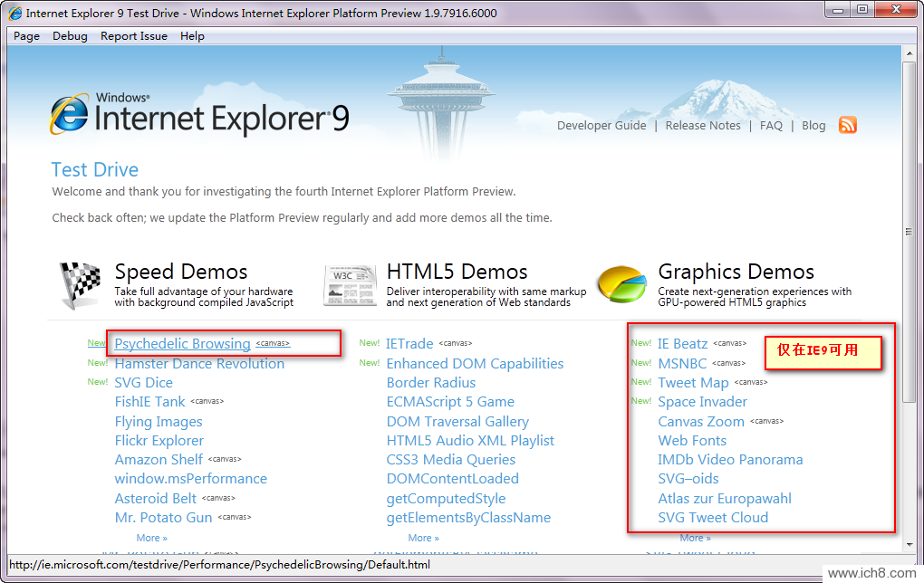The width and height of the screenshot is (924, 583).
Task: Open the SVG Tweet Cloud demo
Action: (x=713, y=518)
